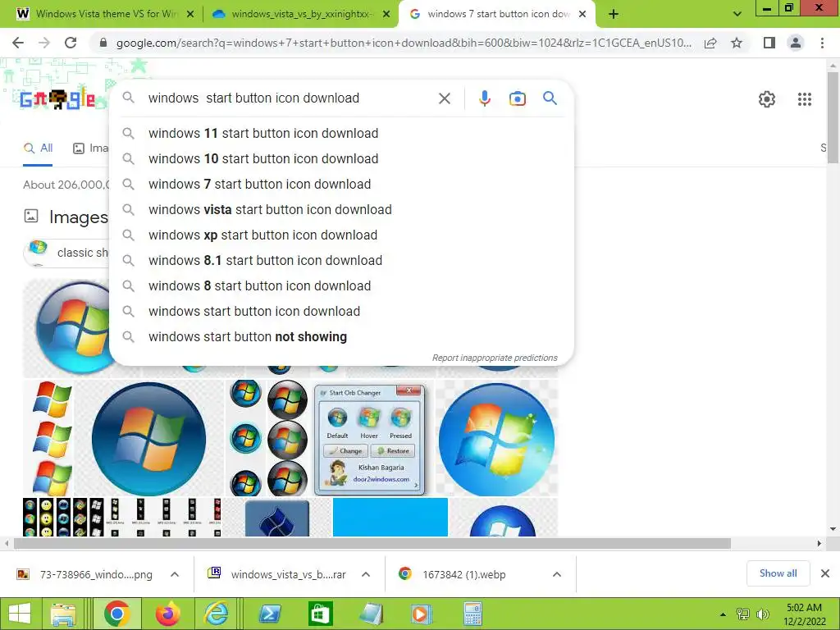Click the browser forward arrow
Screen dimensions: 840x630
tap(44, 43)
